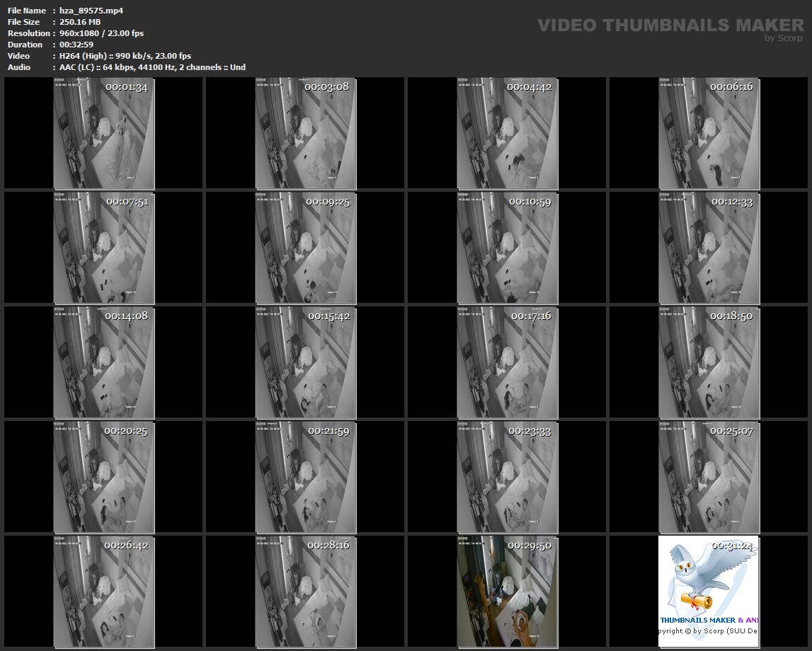Click the "by Scorp" credit text
Viewport: 812px width, 651px height.
click(x=783, y=38)
